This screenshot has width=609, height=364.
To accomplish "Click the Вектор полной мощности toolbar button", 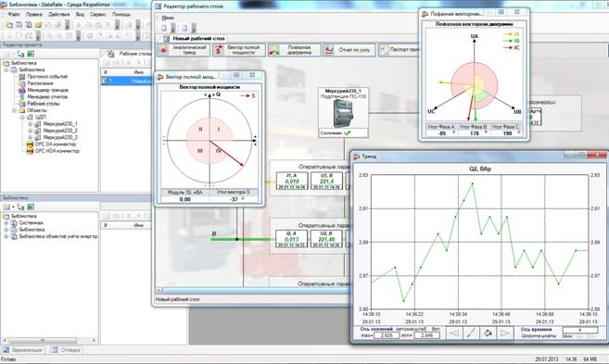I will [x=239, y=50].
